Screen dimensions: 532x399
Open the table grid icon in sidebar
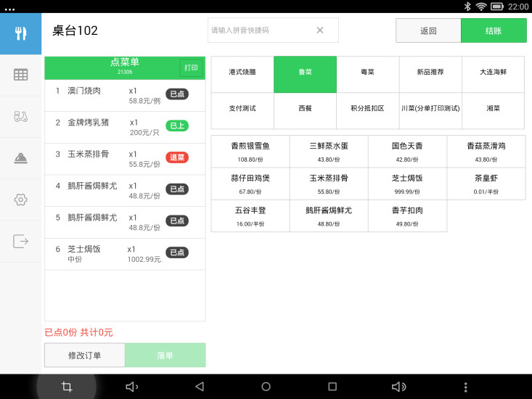(x=20, y=75)
